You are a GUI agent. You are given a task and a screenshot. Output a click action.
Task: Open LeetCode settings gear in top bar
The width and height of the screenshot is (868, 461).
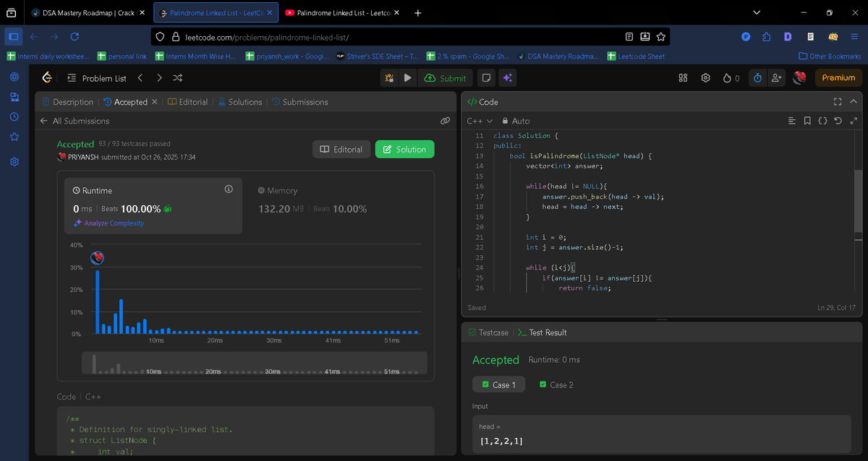(x=705, y=78)
